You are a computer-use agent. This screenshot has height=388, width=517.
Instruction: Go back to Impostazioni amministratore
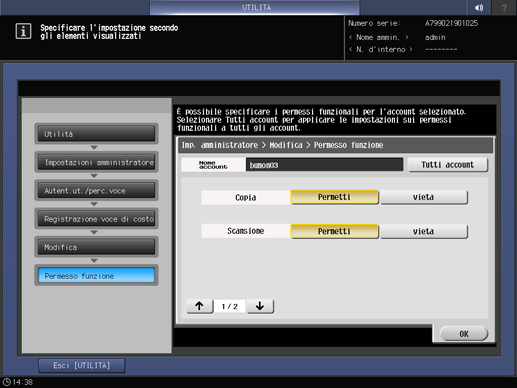(x=96, y=162)
